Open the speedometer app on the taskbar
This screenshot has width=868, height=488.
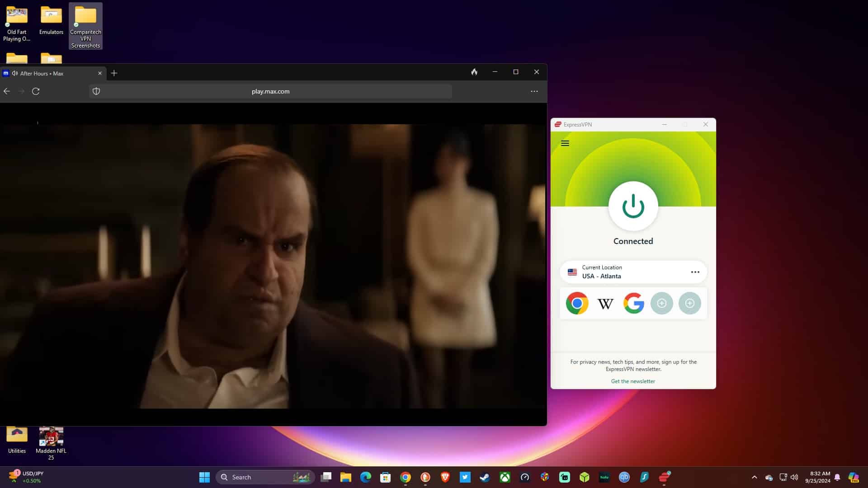(x=525, y=477)
